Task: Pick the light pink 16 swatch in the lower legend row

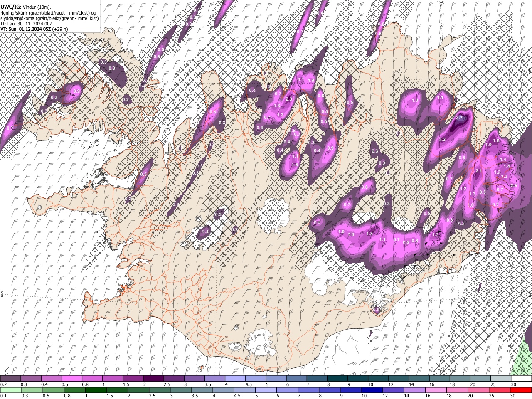Action: [435, 390]
